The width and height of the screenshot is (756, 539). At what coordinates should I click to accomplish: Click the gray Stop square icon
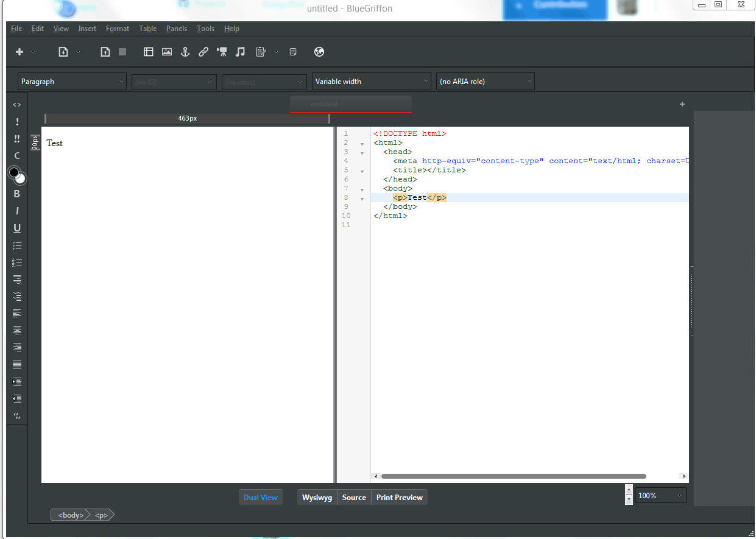(x=122, y=52)
